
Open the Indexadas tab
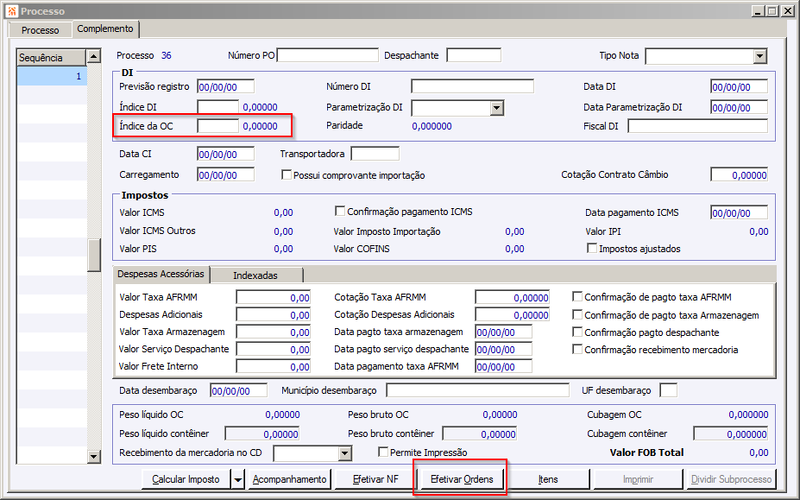point(256,275)
